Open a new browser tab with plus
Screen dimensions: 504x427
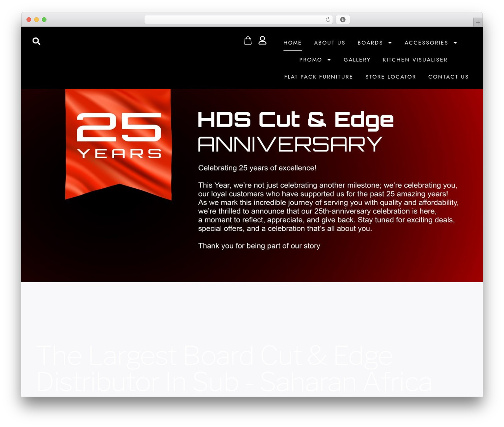coord(478,22)
